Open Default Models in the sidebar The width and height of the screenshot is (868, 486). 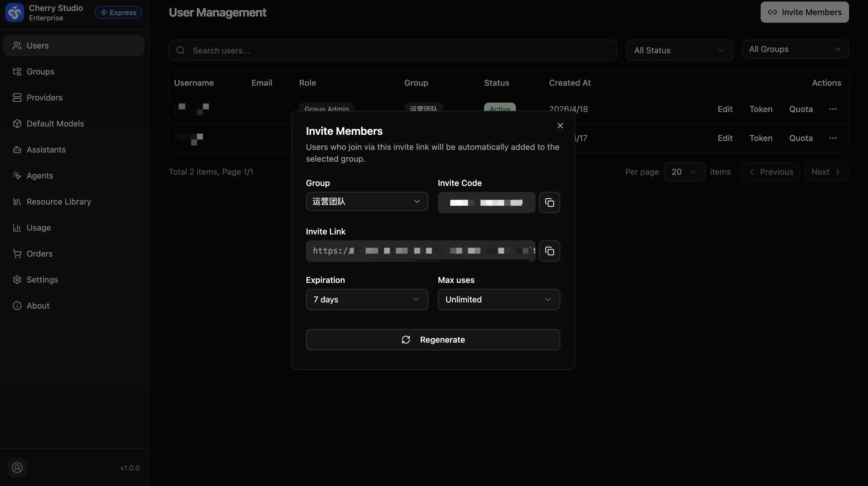(x=73, y=124)
